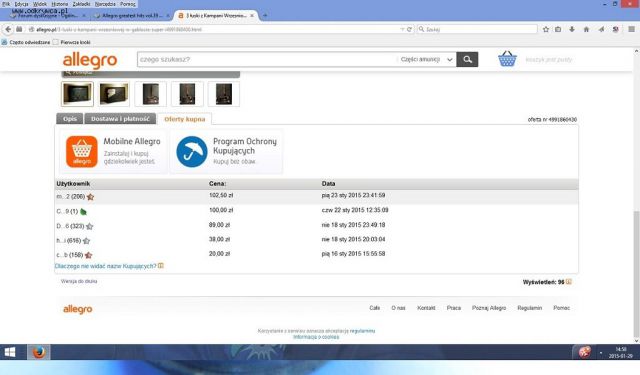Image resolution: width=640 pixels, height=375 pixels.
Task: Open the Regulamin footer link
Action: point(529,308)
